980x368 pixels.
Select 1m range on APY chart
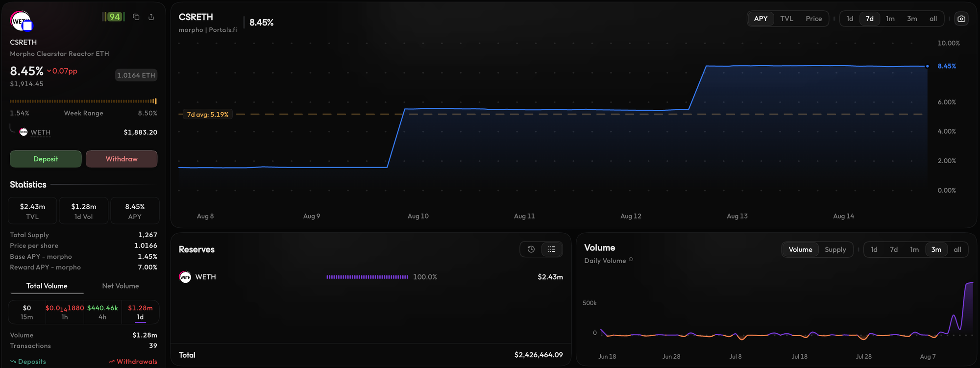point(890,19)
